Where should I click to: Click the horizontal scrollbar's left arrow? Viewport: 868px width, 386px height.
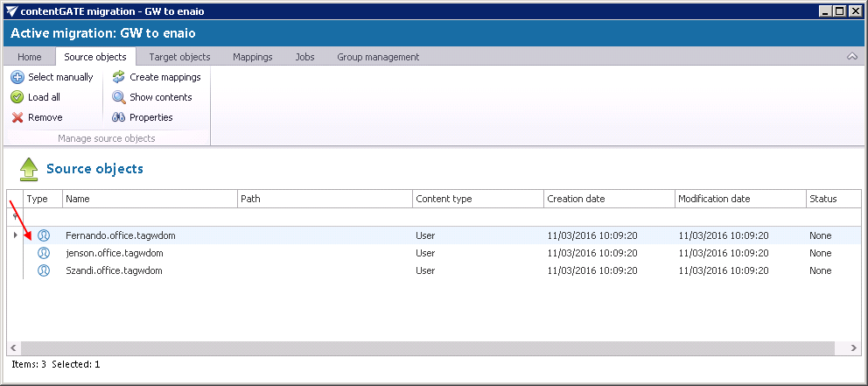[14, 347]
